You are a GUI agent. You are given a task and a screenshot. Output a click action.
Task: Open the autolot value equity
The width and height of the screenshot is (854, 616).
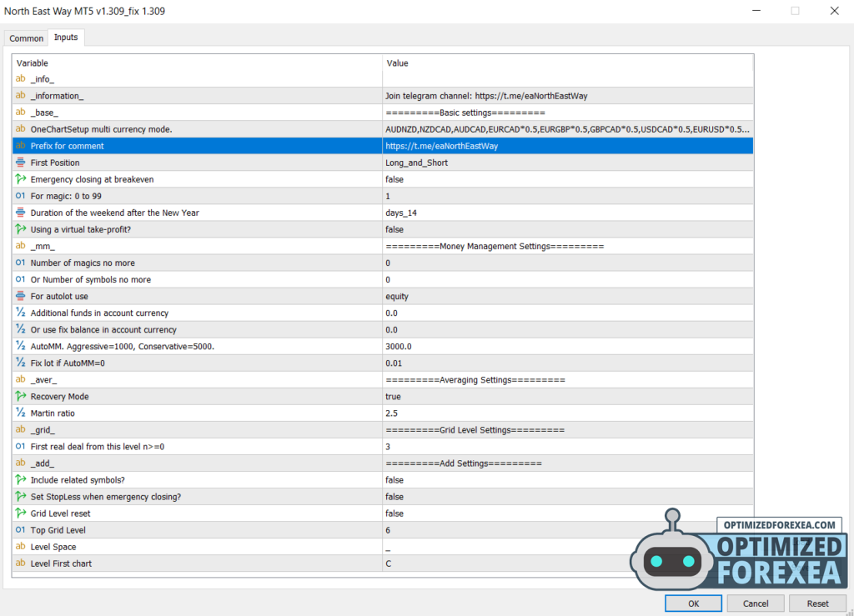[568, 297]
